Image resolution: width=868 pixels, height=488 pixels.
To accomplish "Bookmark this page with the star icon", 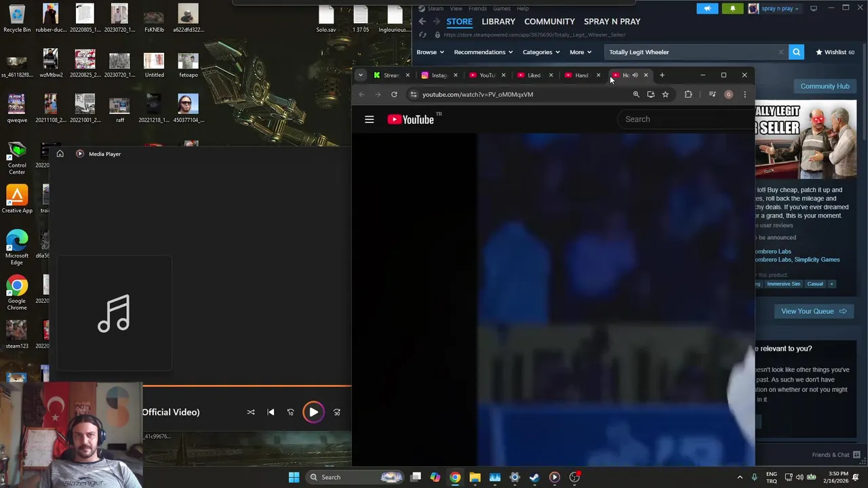I will [665, 95].
